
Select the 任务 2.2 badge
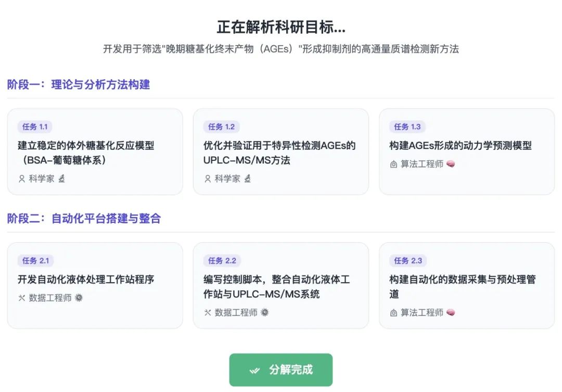pos(222,261)
